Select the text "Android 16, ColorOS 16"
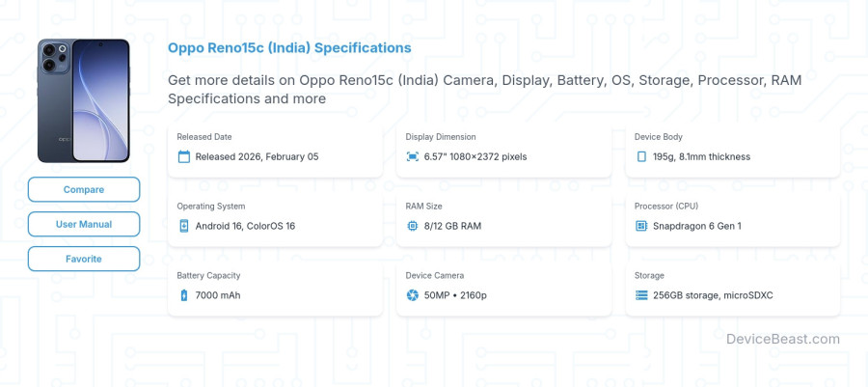 pos(245,226)
